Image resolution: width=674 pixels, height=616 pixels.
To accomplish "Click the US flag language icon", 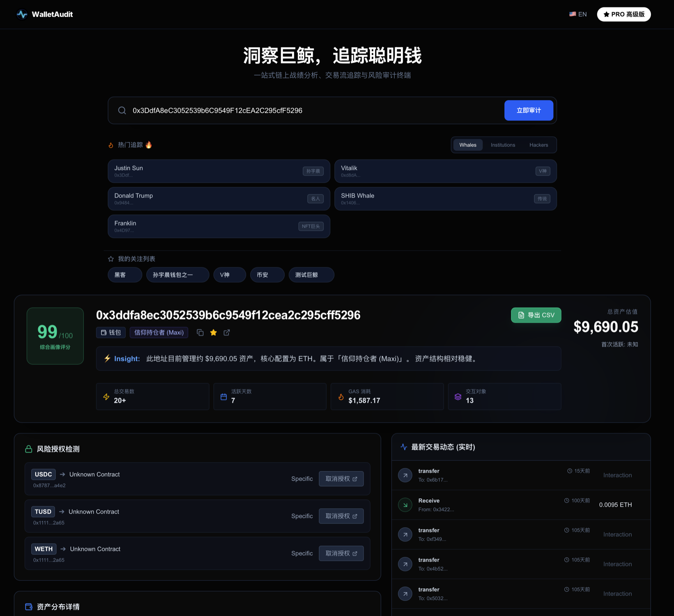I will coord(573,14).
